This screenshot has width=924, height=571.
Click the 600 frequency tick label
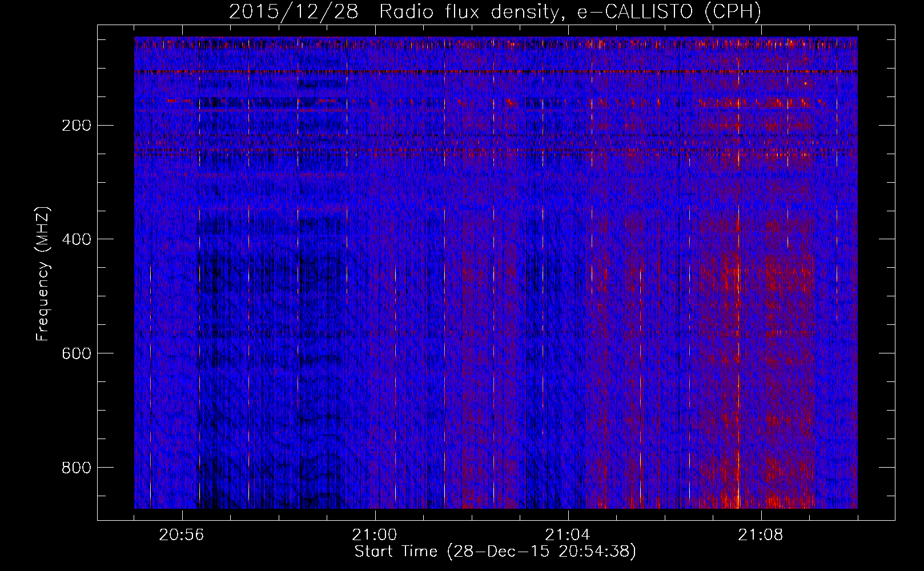coord(77,353)
